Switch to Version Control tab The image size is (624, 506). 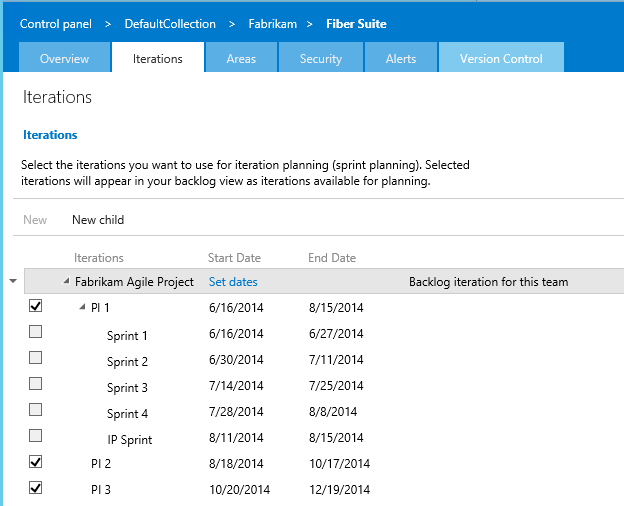coord(501,59)
